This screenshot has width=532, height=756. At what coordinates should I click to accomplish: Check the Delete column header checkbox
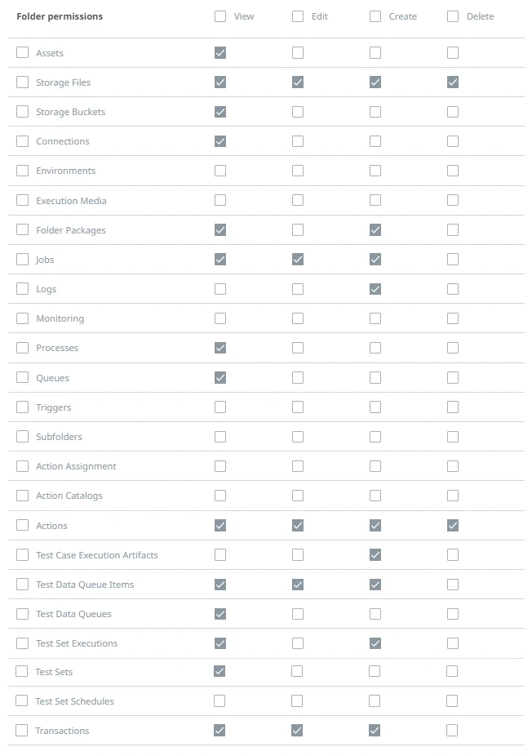click(453, 16)
